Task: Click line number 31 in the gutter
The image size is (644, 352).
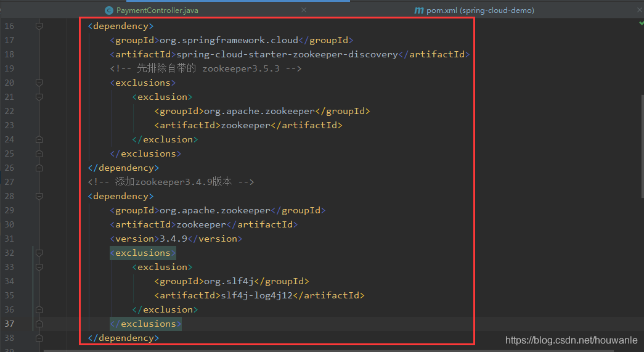Action: tap(9, 239)
